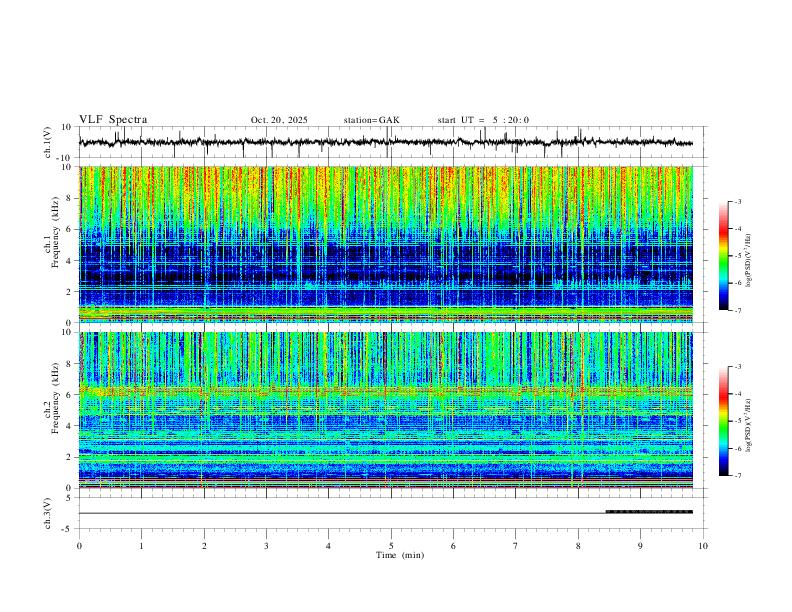
Task: Click the 'start UT = 5 :20: 0' text
Action: 483,120
